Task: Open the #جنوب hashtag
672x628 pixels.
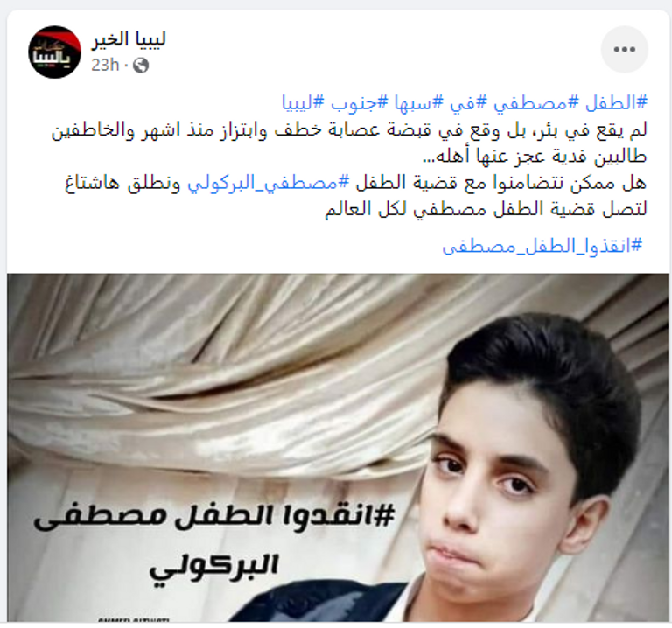Action: [357, 103]
